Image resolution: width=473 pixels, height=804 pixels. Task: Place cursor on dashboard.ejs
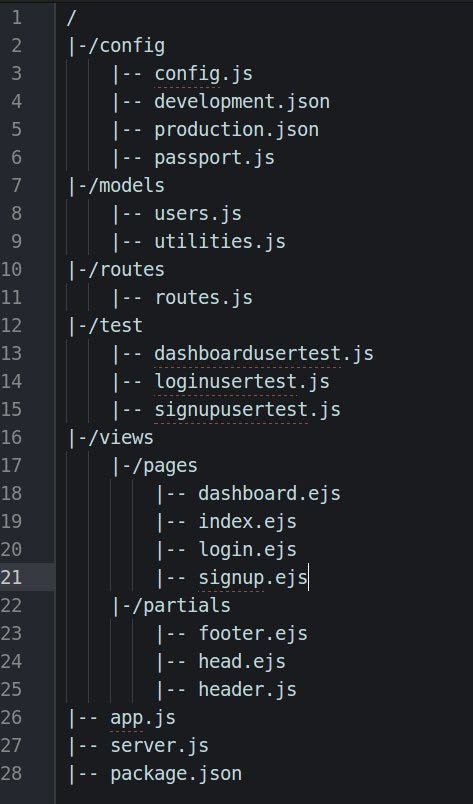tap(269, 493)
